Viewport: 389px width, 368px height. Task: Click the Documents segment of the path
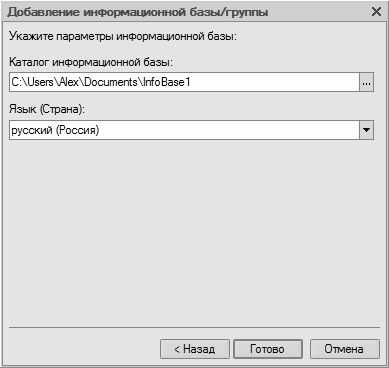tap(111, 82)
